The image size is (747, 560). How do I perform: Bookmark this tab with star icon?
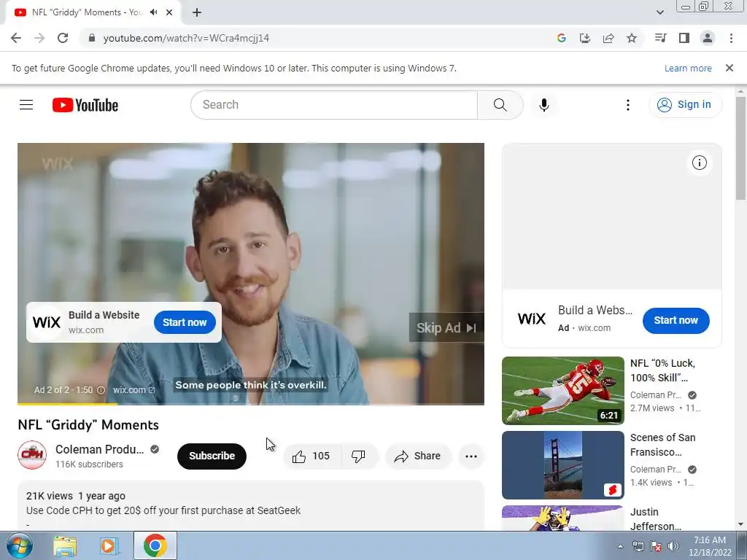631,38
